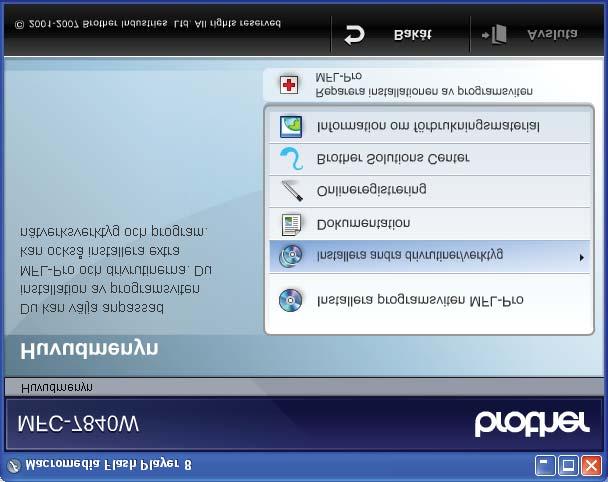Close the Flash Player window
Viewport: 608px width, 482px height.
[591, 465]
